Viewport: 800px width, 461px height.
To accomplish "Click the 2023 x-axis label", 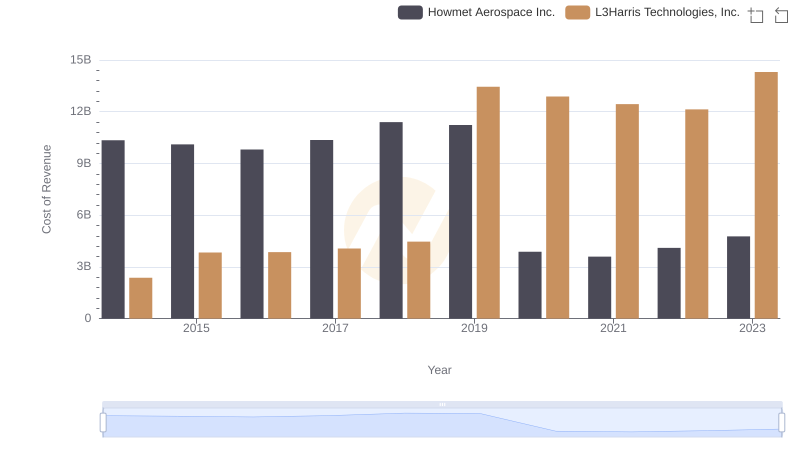I will click(752, 328).
